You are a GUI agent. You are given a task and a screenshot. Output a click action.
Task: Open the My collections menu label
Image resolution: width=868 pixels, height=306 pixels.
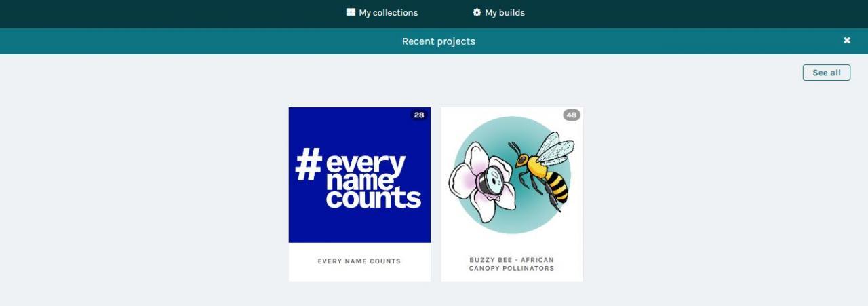389,12
